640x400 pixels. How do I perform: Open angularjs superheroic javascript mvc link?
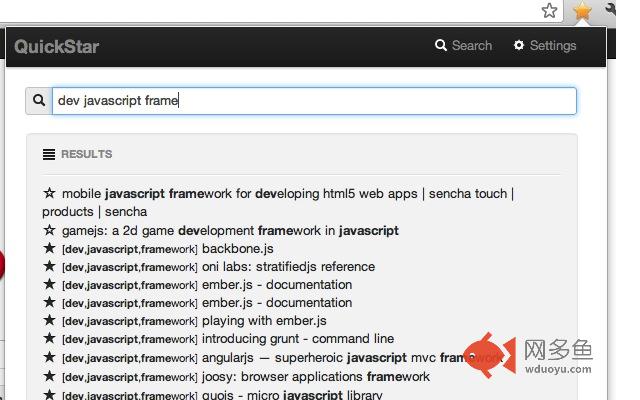click(x=352, y=358)
